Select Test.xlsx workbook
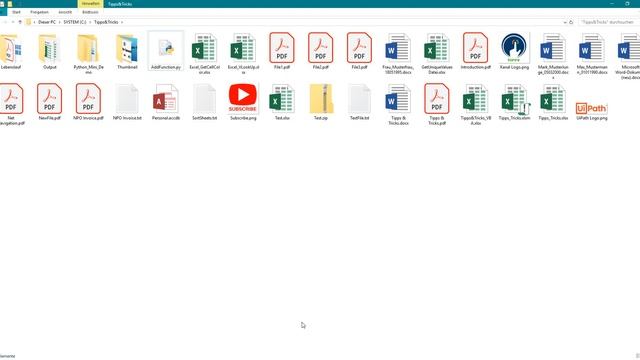 point(282,102)
